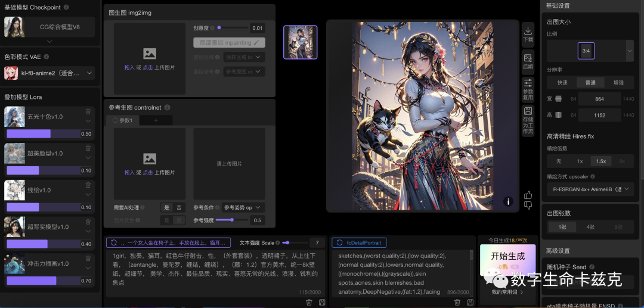Expand the Checkpoint panel chevron
The height and width of the screenshot is (308, 644).
pos(49,42)
